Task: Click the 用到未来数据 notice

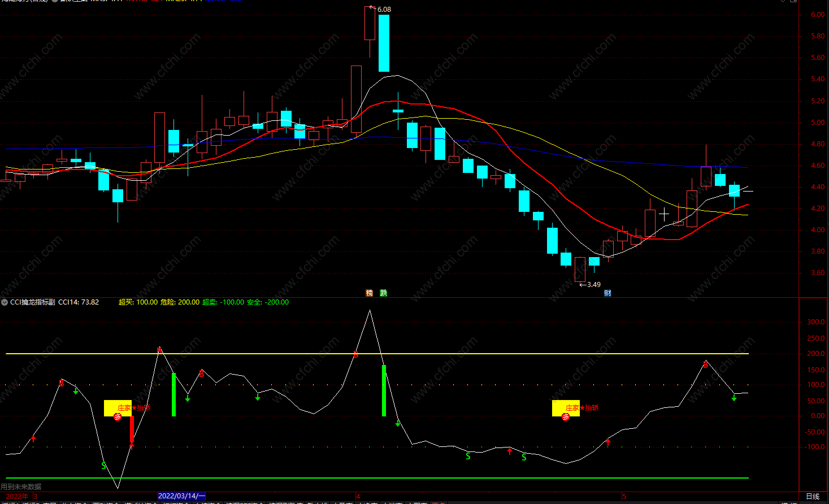Action: [21, 486]
